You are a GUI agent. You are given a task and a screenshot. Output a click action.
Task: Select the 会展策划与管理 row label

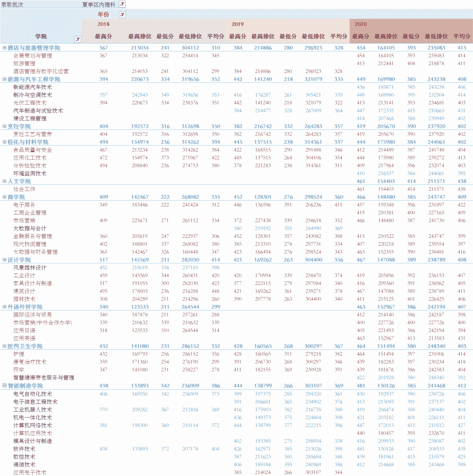tap(32, 56)
